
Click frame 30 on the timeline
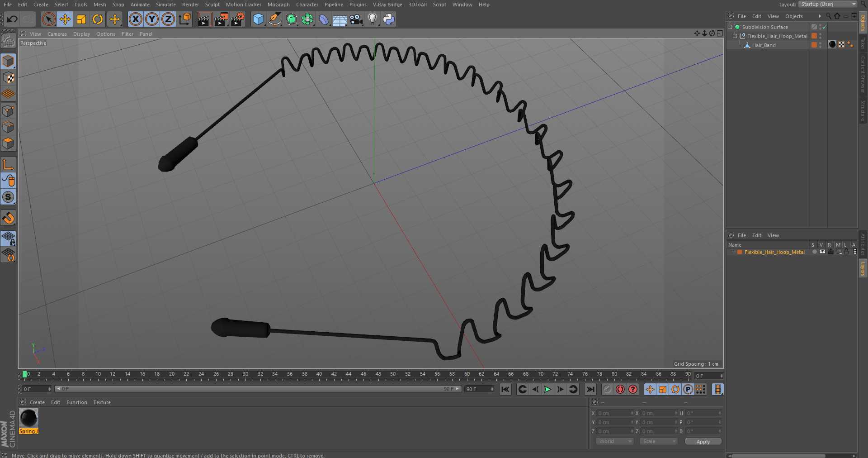click(x=245, y=374)
